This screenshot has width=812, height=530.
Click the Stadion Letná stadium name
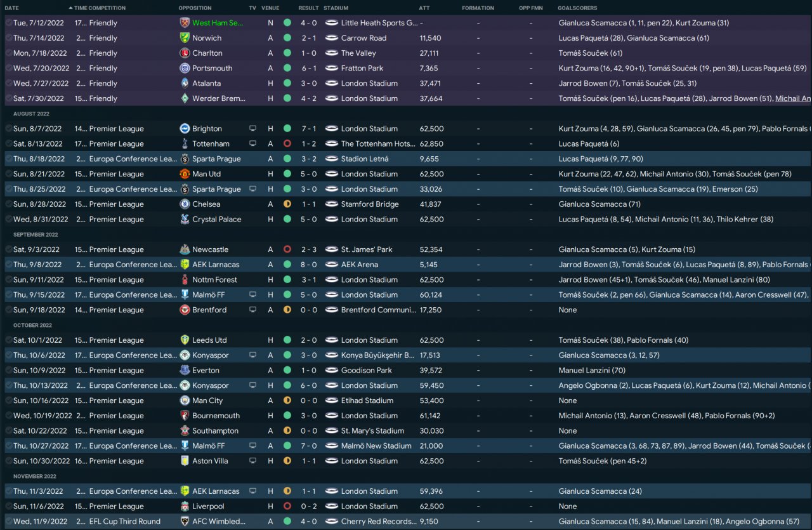[x=365, y=159]
